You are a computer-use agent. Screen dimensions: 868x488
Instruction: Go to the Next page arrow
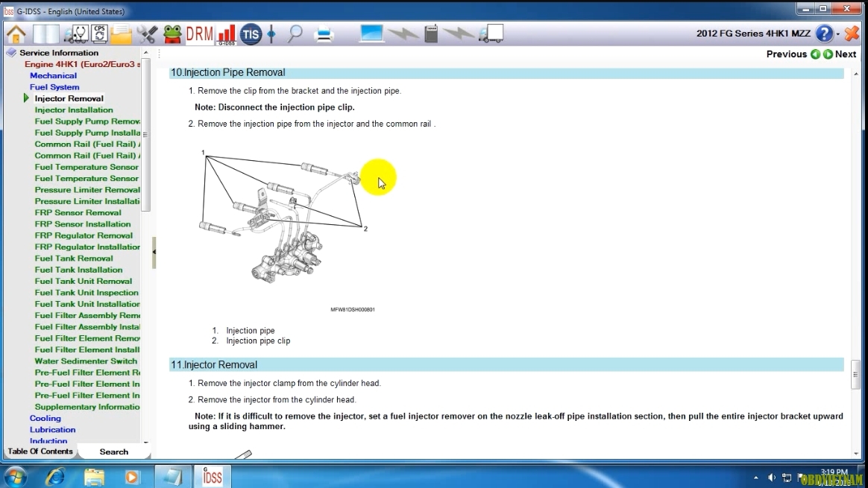(828, 54)
